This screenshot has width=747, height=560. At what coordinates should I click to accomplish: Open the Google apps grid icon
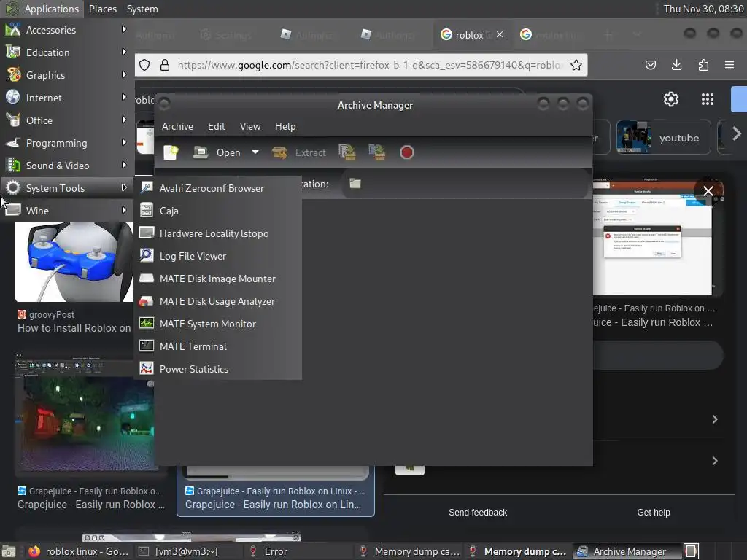708,99
